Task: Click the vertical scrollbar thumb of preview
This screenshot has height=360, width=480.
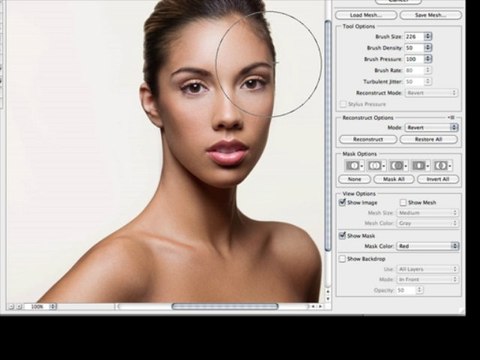Action: click(x=328, y=135)
